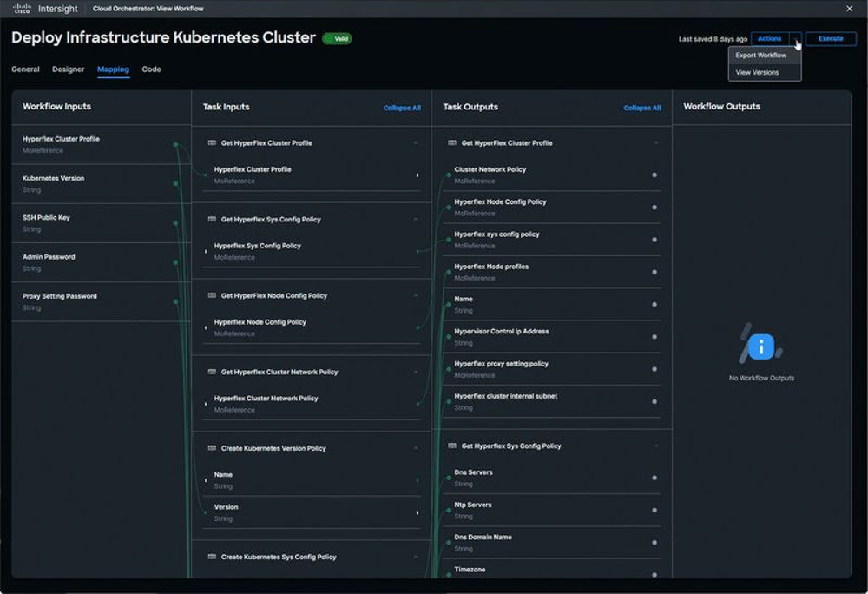Click the Version task input row
Image resolution: width=868 pixels, height=594 pixels.
(x=312, y=512)
